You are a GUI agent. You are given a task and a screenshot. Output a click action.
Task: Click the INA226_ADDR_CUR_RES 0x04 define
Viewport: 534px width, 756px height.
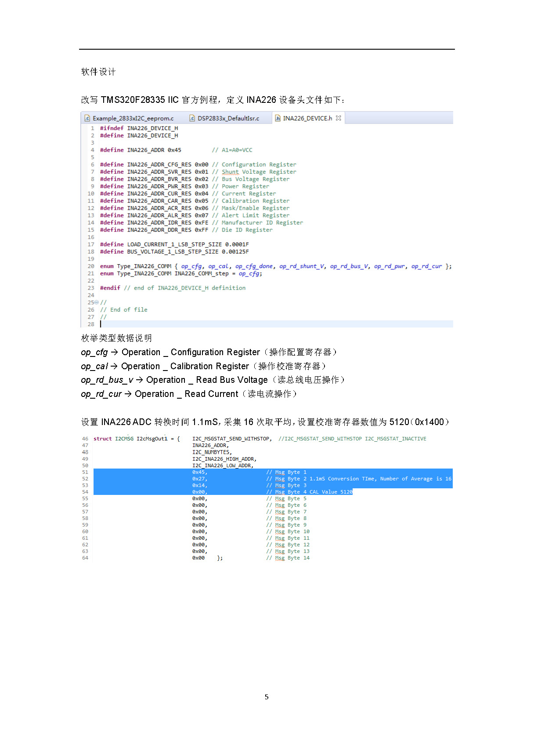coord(188,193)
